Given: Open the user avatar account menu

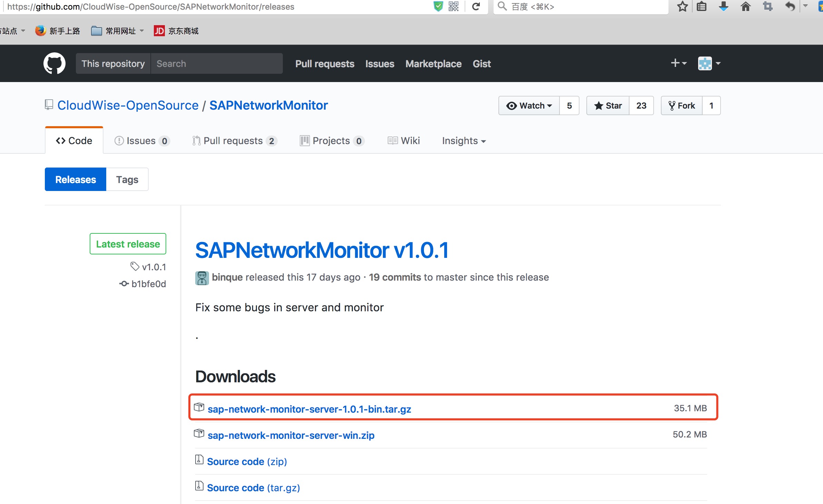Looking at the screenshot, I should 709,63.
